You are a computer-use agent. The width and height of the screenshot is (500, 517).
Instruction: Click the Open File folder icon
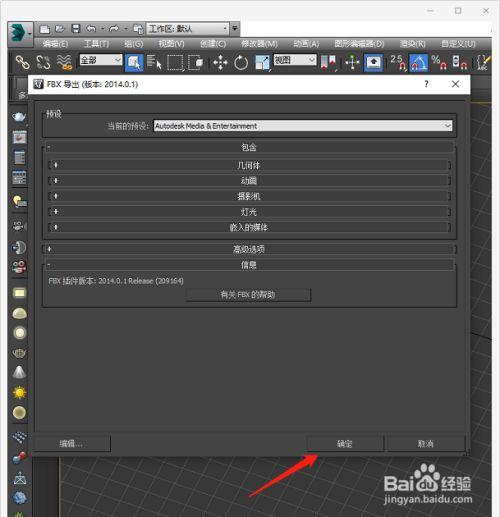[x=60, y=29]
